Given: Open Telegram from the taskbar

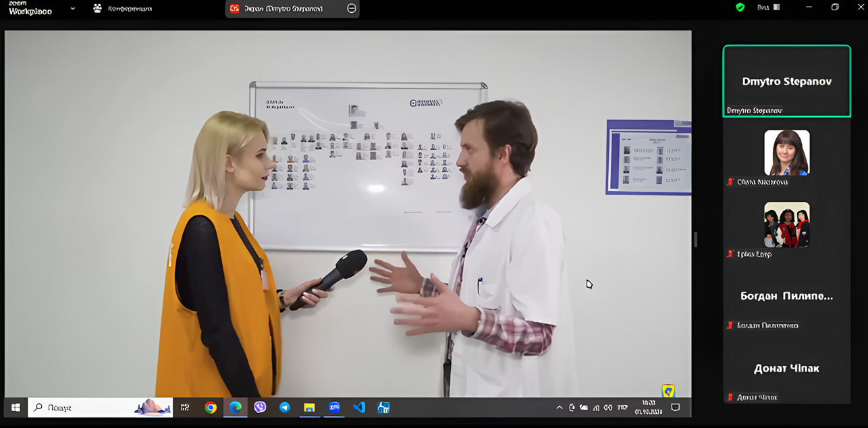Looking at the screenshot, I should click(285, 408).
